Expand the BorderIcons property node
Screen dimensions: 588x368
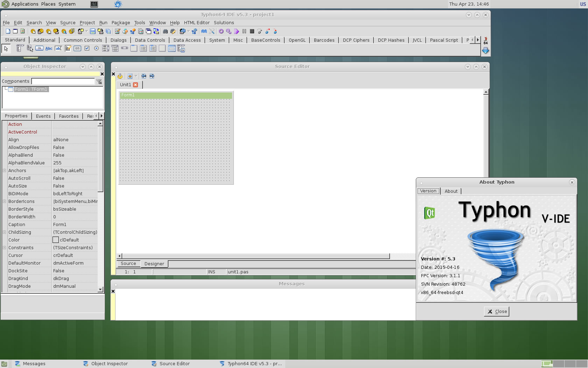pyautogui.click(x=5, y=202)
